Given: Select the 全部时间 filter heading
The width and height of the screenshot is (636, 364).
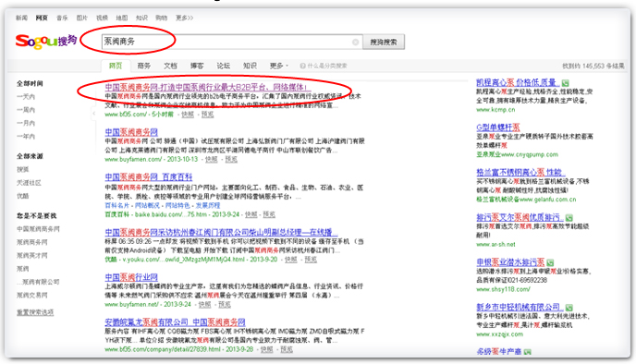Looking at the screenshot, I should point(30,83).
